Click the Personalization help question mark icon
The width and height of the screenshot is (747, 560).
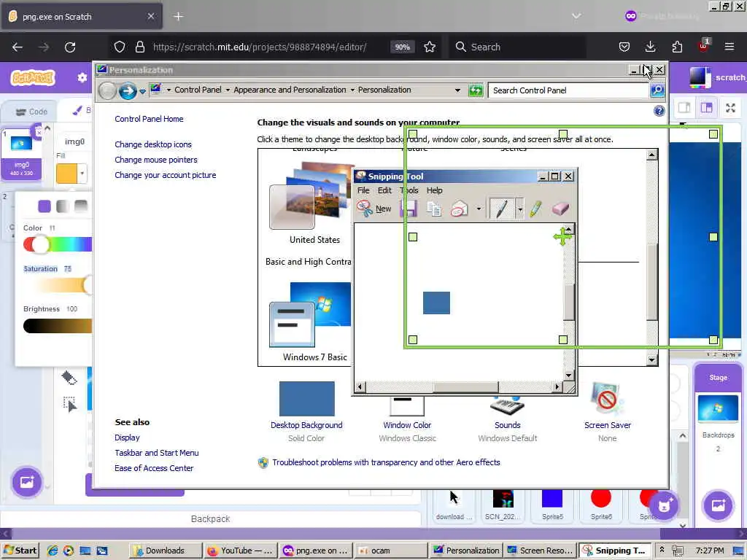tap(659, 111)
